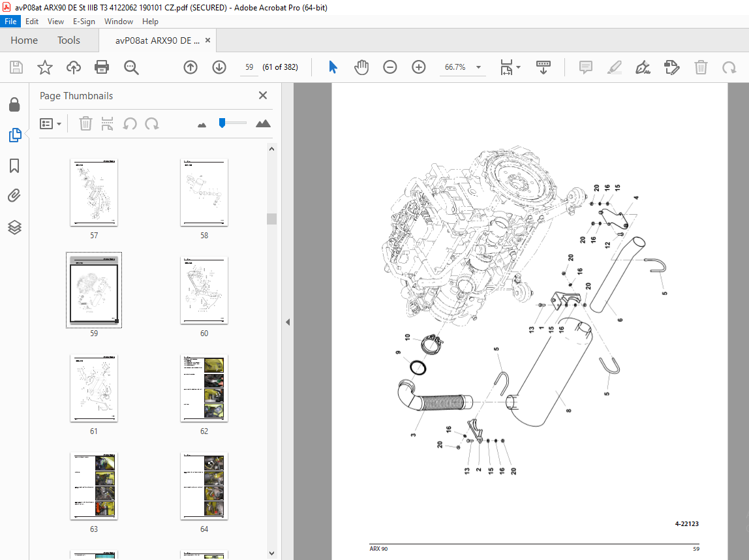Image resolution: width=749 pixels, height=560 pixels.
Task: Enlarge thumbnail size large mountain icon
Action: click(263, 124)
